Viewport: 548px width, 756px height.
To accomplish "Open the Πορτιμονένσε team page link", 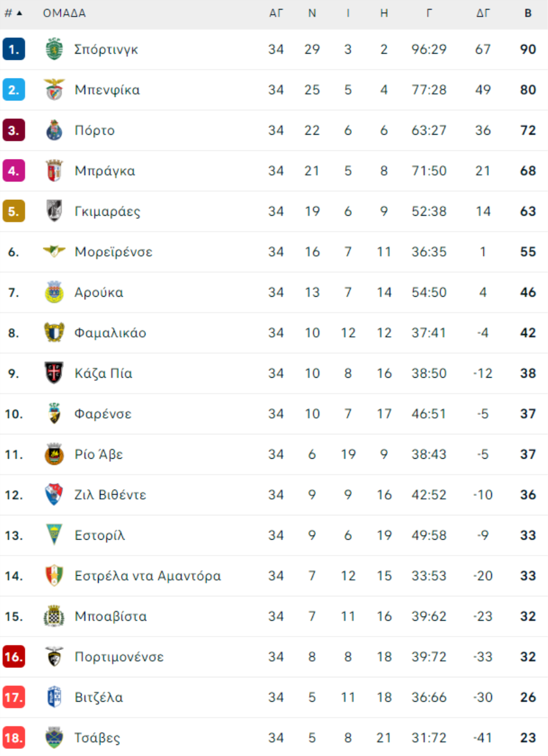I will point(119,657).
